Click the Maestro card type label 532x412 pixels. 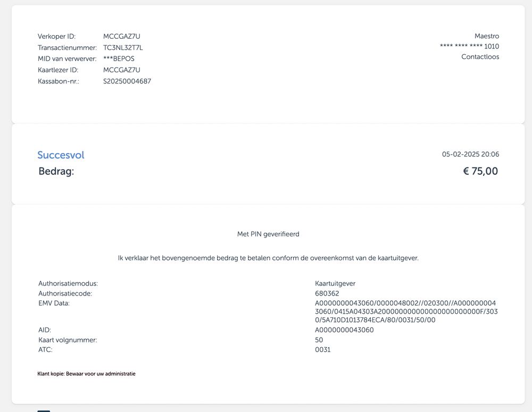[x=486, y=36]
